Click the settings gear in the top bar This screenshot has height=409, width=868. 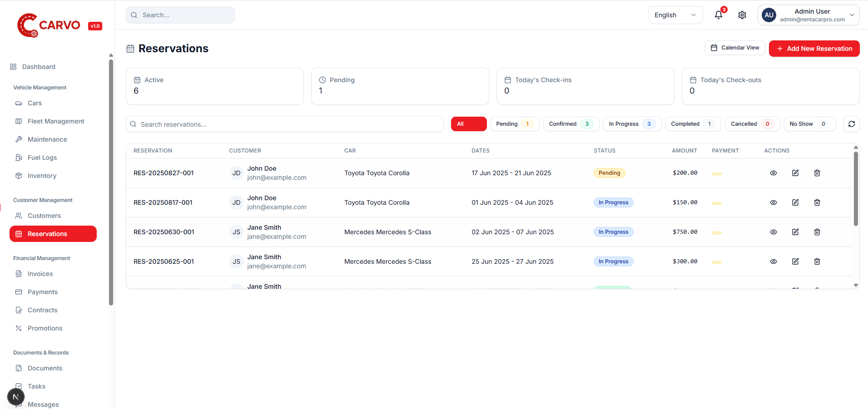(x=742, y=15)
